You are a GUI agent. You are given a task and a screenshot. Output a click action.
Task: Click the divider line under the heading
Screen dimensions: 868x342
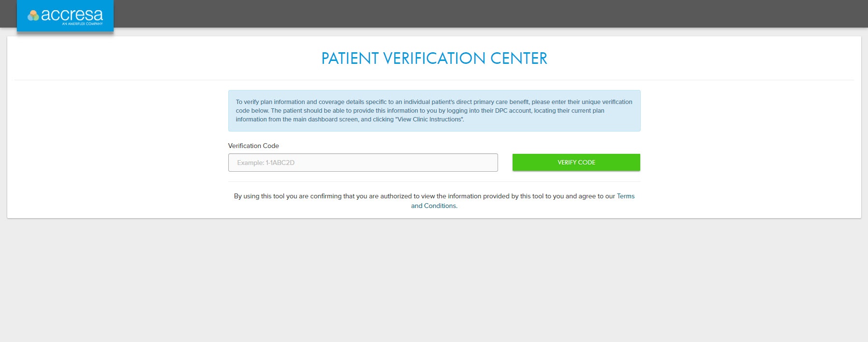pyautogui.click(x=434, y=80)
